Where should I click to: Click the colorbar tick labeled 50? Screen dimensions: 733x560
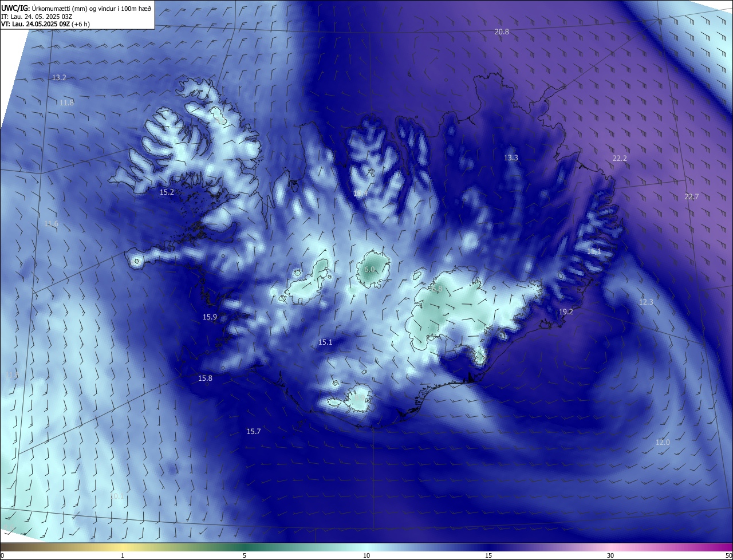[728, 555]
